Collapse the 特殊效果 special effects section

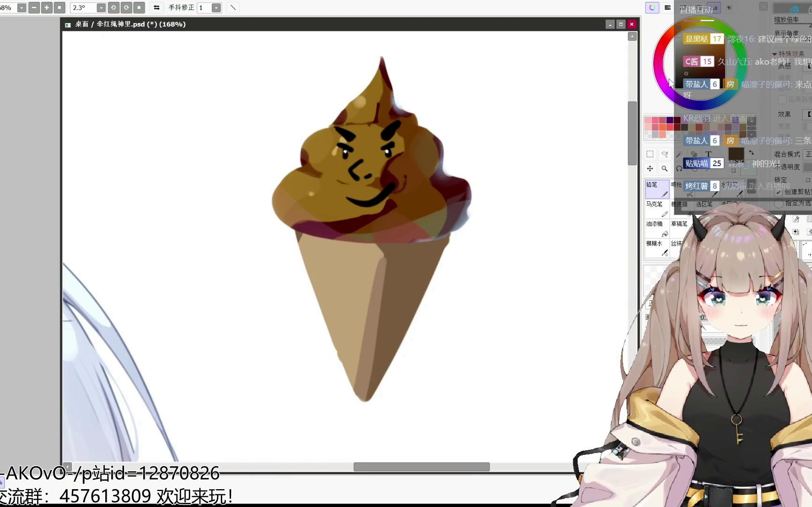774,54
